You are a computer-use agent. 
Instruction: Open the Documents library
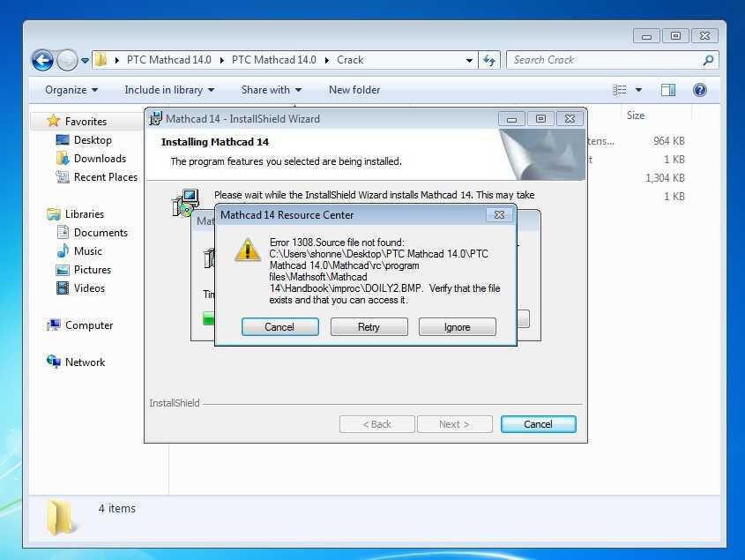click(x=101, y=233)
